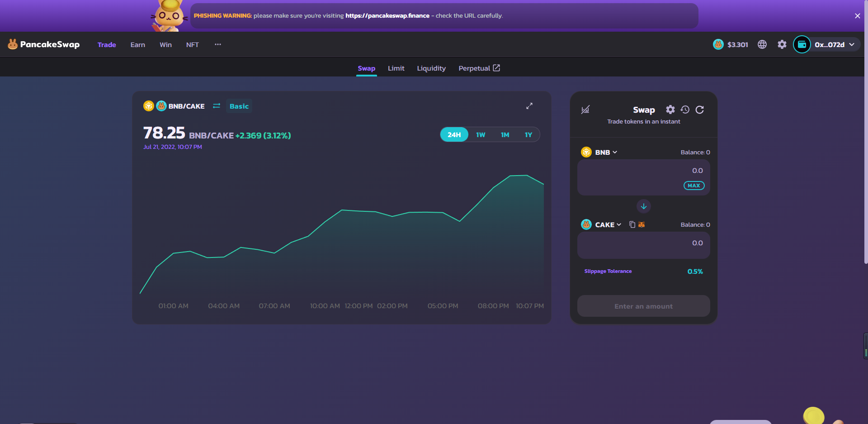Open recent transactions history icon
868x424 pixels.
pyautogui.click(x=685, y=110)
